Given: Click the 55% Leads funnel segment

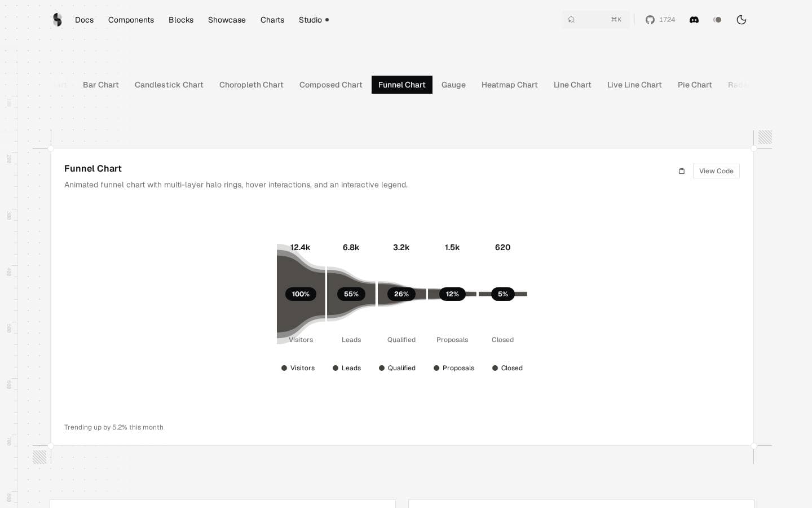Looking at the screenshot, I should [351, 294].
